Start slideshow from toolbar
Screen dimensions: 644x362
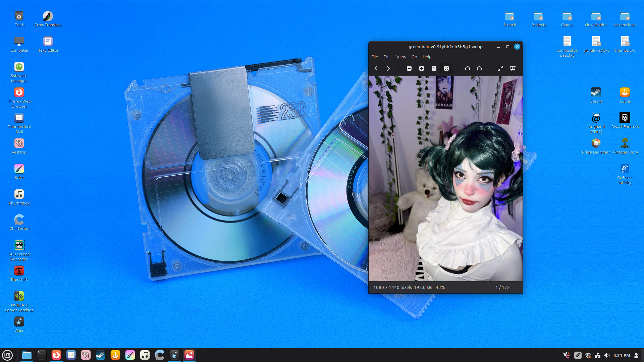pyautogui.click(x=513, y=68)
